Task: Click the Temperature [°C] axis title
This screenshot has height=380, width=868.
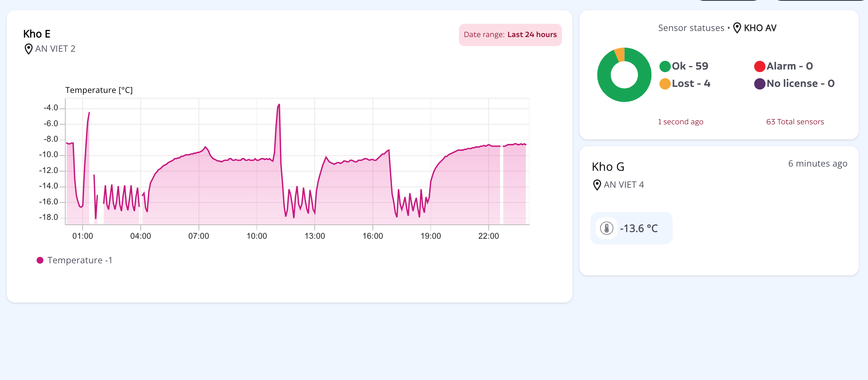Action: (x=99, y=90)
